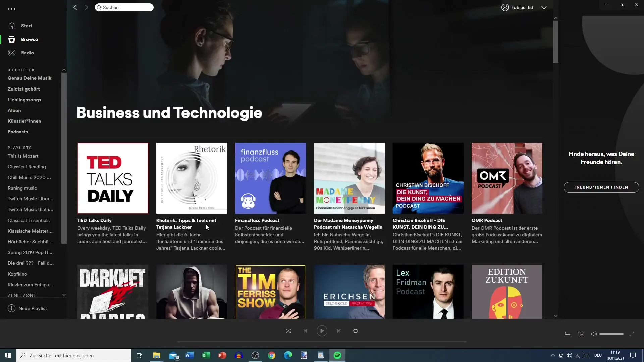Skip to the previous track
644x362 pixels.
[305, 331]
